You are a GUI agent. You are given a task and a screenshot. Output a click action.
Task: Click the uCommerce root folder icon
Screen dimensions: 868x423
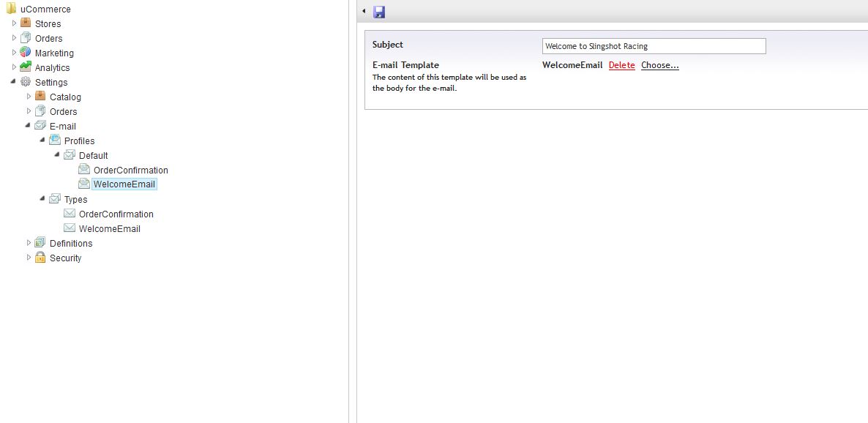point(11,8)
